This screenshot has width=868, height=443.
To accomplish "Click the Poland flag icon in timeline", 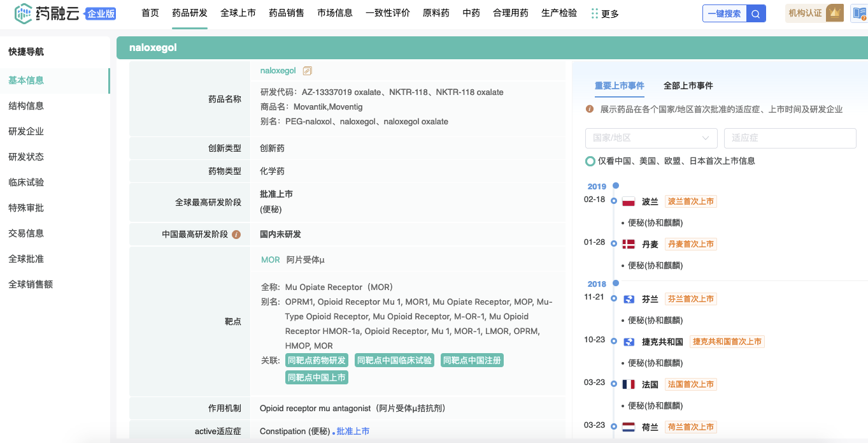I will (x=629, y=201).
